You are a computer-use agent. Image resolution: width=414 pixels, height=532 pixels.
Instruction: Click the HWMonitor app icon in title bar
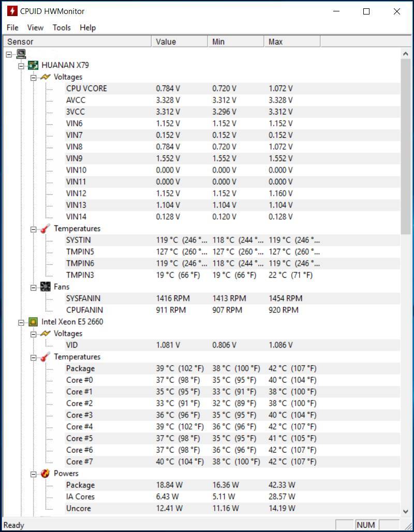[x=11, y=11]
